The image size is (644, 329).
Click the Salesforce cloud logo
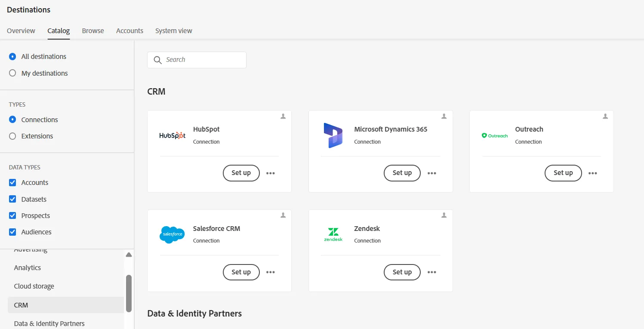coord(172,234)
